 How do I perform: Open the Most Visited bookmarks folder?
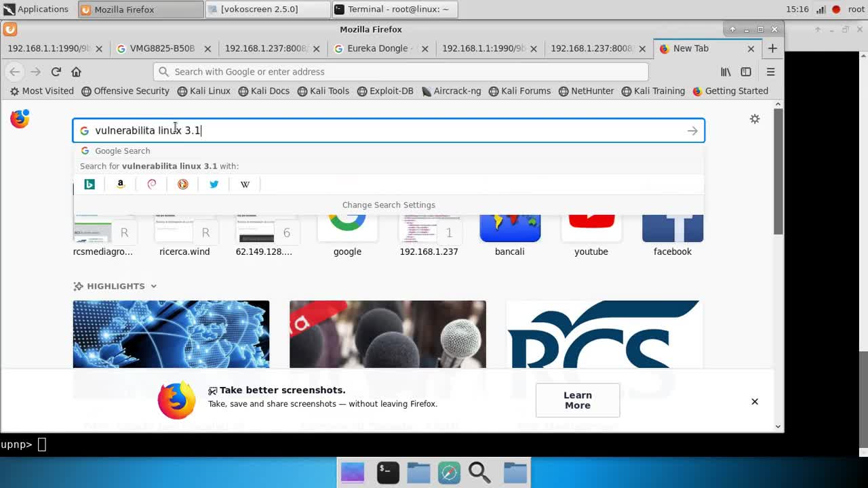(x=42, y=91)
